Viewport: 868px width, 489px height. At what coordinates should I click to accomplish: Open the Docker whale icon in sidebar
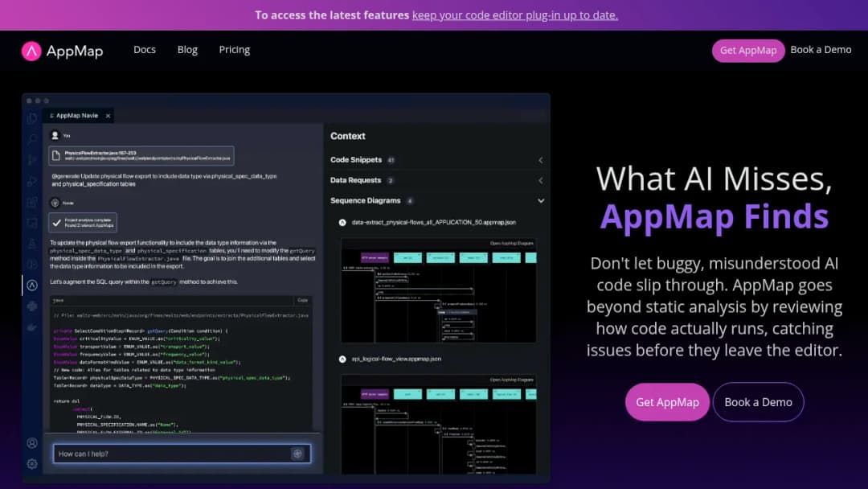coord(32,327)
